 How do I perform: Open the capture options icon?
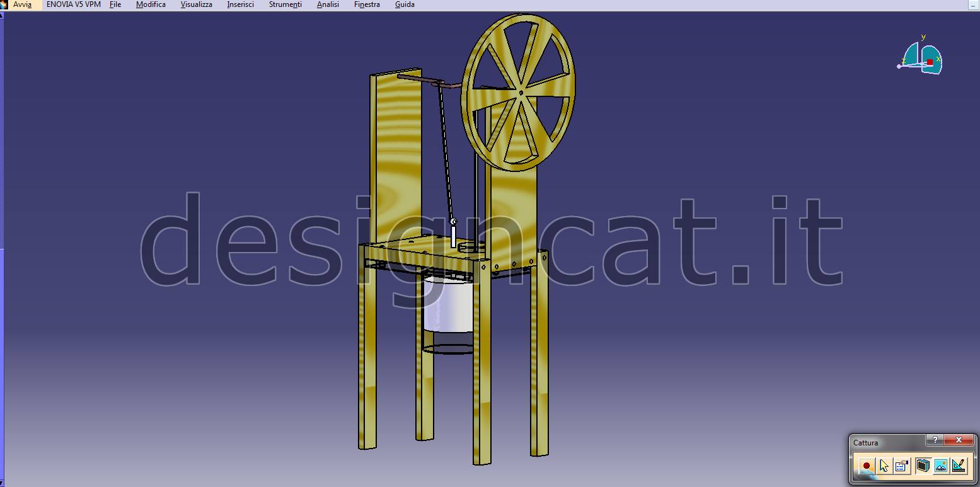[x=902, y=466]
